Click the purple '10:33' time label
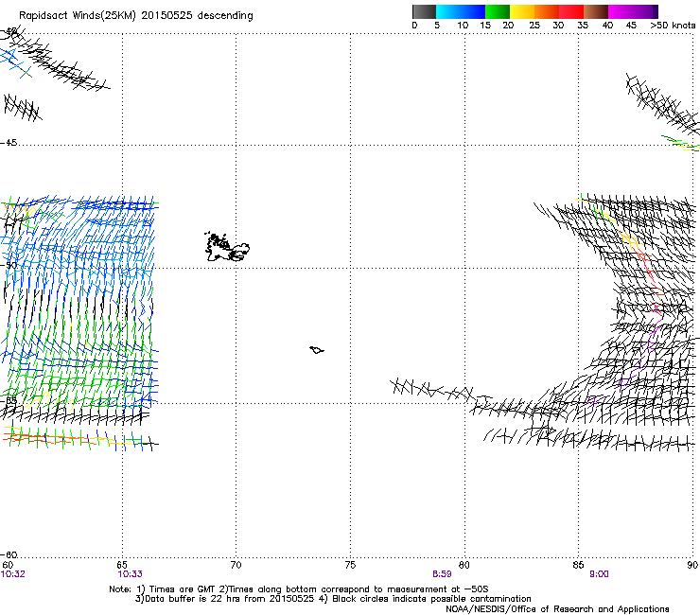This screenshot has height=615, width=700. click(130, 574)
